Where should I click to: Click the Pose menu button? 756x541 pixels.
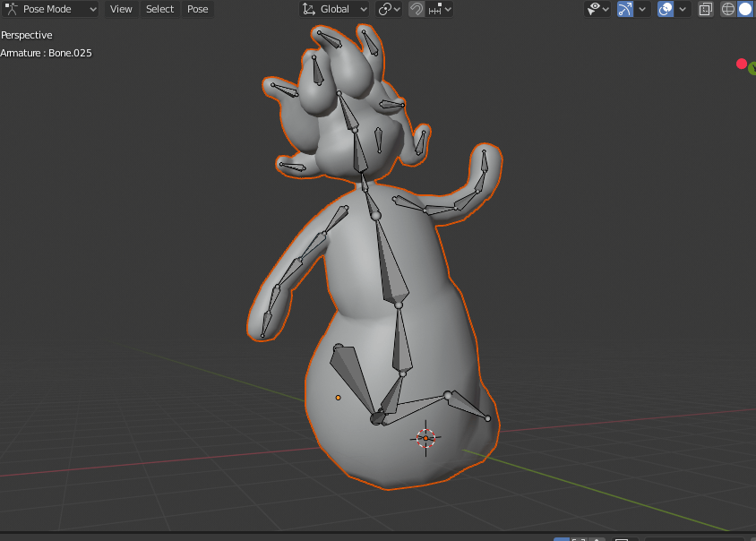197,9
